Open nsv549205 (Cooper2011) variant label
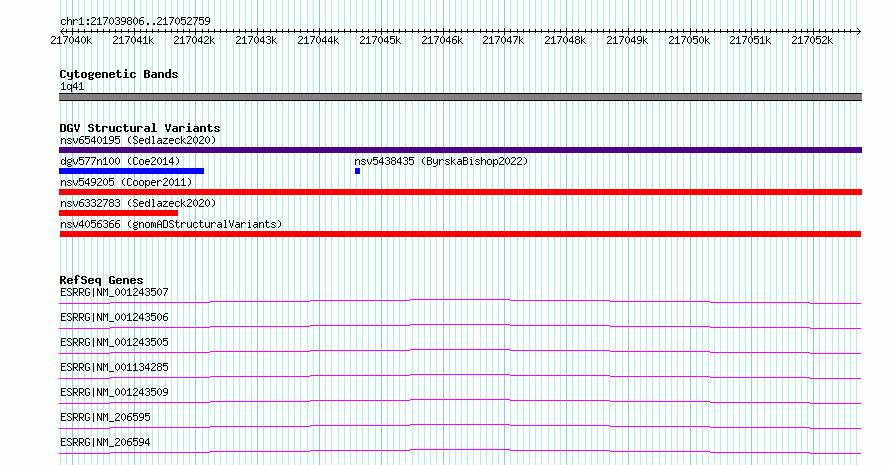The width and height of the screenshot is (890, 465). click(126, 182)
